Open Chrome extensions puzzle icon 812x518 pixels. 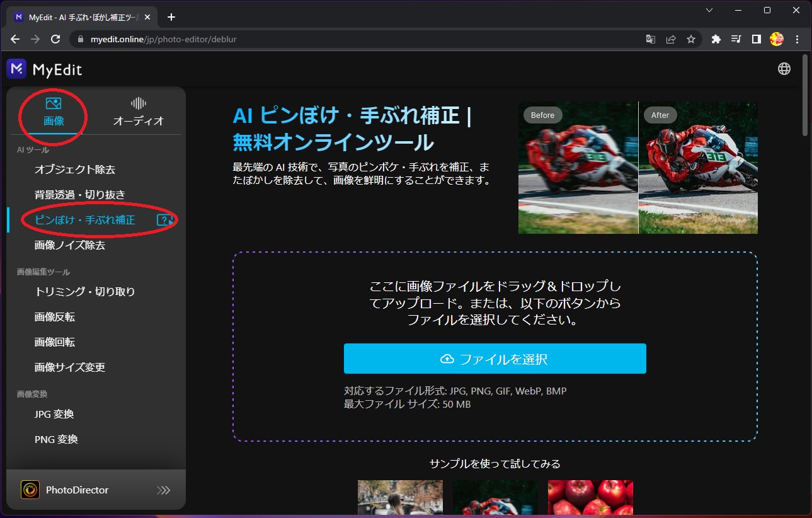pos(716,39)
